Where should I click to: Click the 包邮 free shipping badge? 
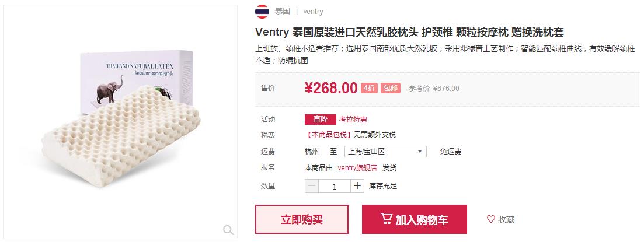[391, 88]
